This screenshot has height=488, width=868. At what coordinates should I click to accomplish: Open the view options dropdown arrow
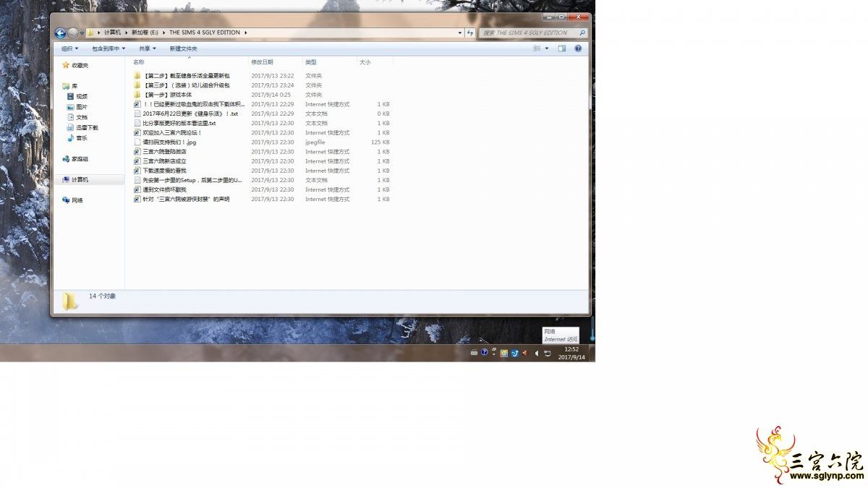tap(547, 48)
